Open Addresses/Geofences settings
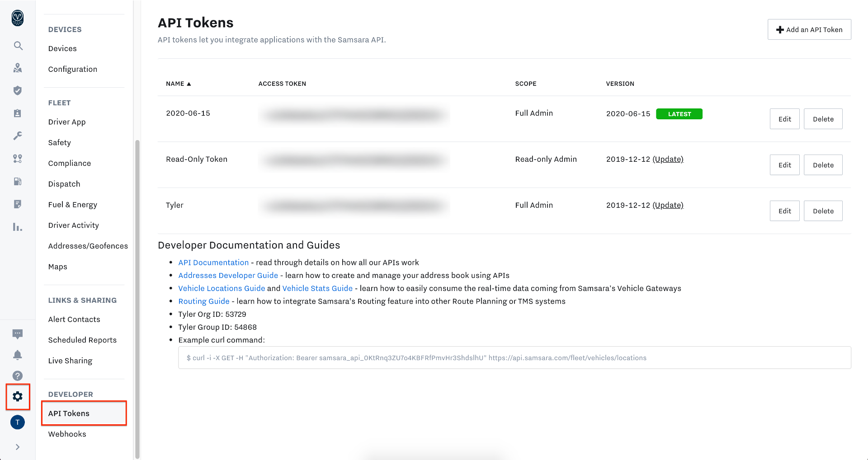The height and width of the screenshot is (460, 868). tap(88, 246)
